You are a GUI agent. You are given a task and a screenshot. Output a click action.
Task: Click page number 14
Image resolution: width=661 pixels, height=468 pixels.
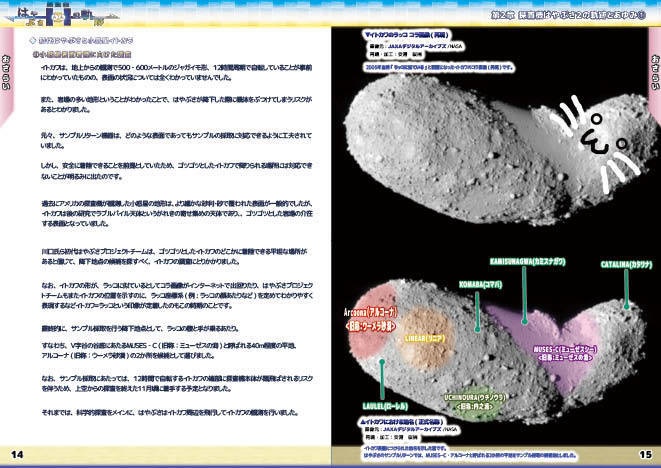[x=17, y=455]
